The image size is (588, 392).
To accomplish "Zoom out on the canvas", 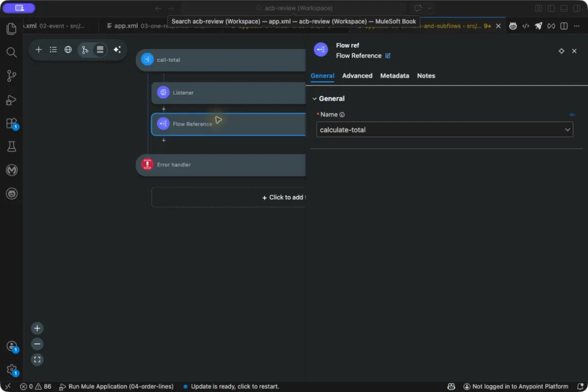I will pyautogui.click(x=37, y=344).
